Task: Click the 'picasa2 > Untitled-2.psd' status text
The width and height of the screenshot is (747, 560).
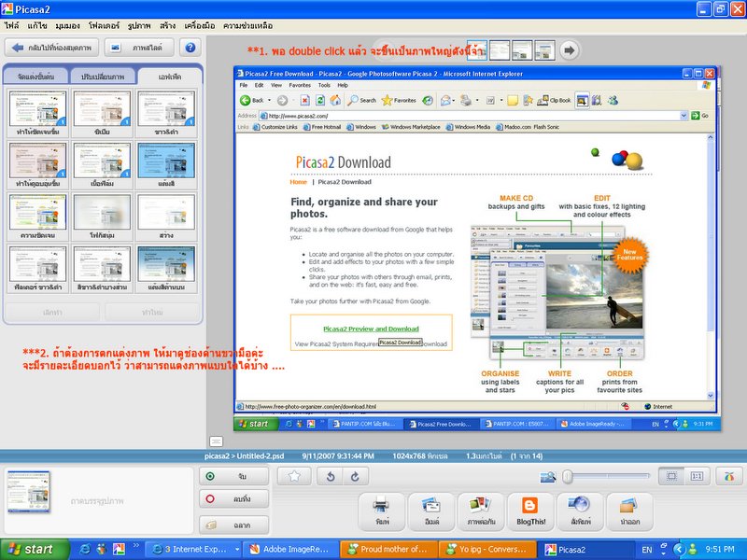Action: (x=244, y=456)
